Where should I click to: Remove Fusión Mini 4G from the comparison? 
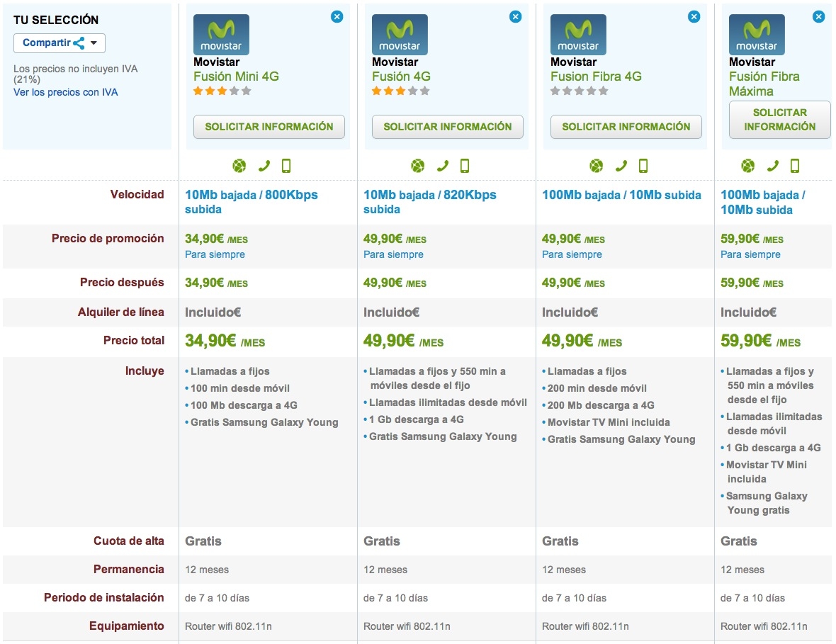point(337,16)
